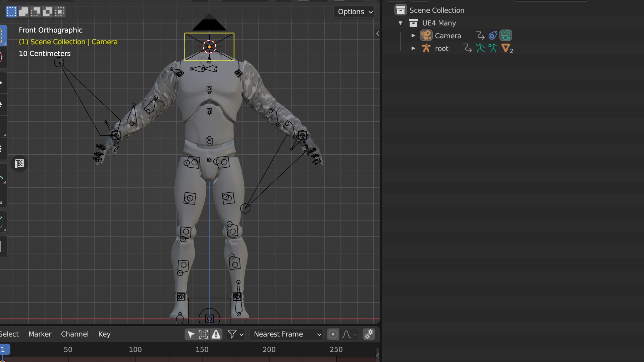Click the root armature icon in outliner
Screen dimensions: 644x362
point(426,48)
